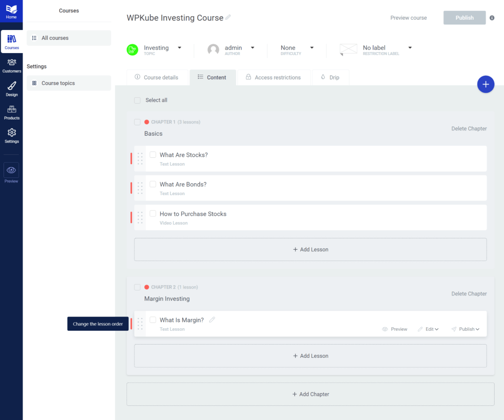Open the Investing topic dropdown arrow

point(180,48)
